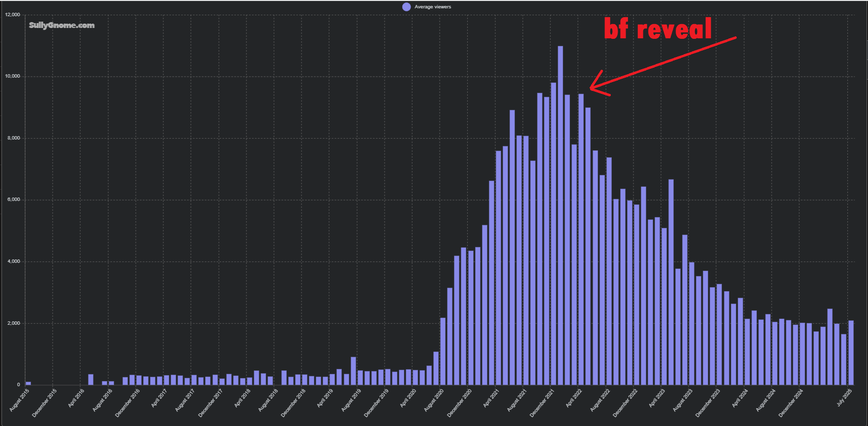
Task: Click the Average viewers legend label
Action: (x=433, y=7)
